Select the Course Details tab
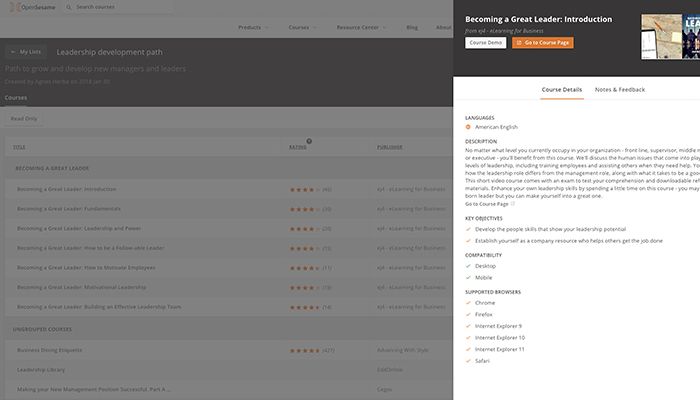The width and height of the screenshot is (700, 400). 562,90
